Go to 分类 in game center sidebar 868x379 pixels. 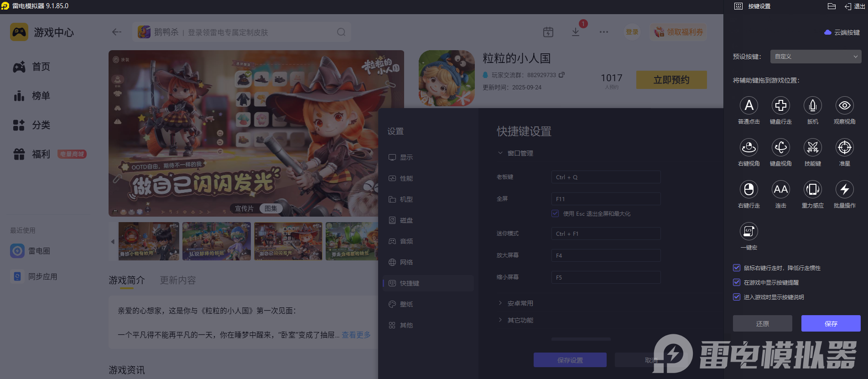(x=31, y=125)
